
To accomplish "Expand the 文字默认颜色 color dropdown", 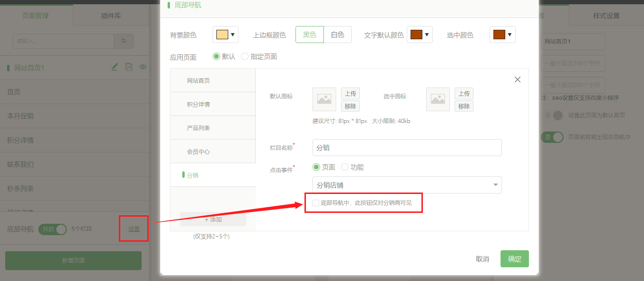I will pyautogui.click(x=420, y=35).
